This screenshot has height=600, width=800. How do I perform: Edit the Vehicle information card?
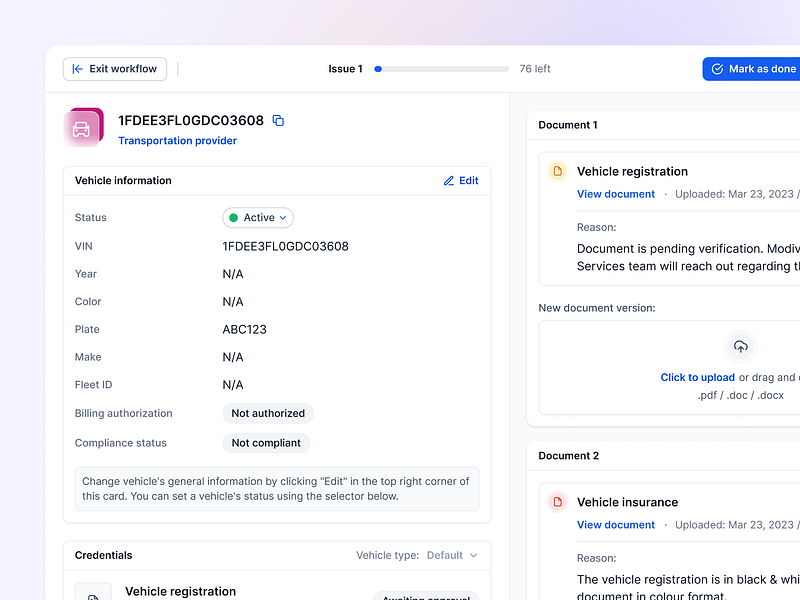point(461,181)
